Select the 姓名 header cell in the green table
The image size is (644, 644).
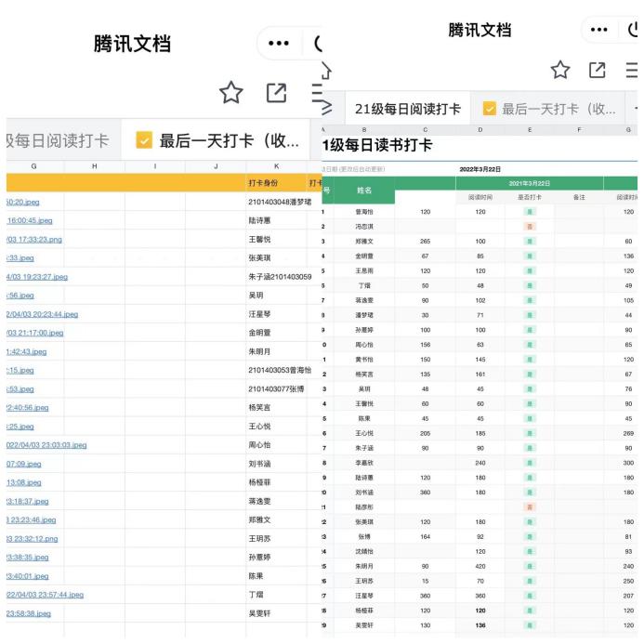pos(363,190)
